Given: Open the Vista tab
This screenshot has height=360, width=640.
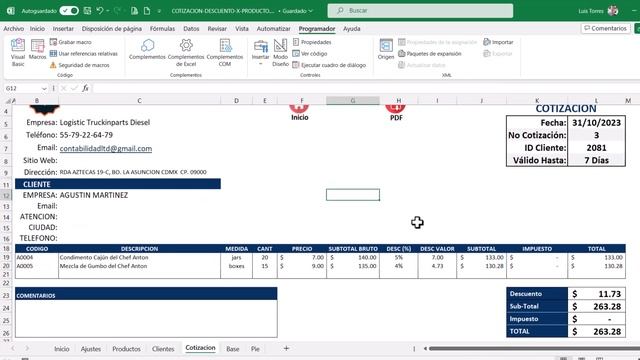Looking at the screenshot, I should 242,29.
